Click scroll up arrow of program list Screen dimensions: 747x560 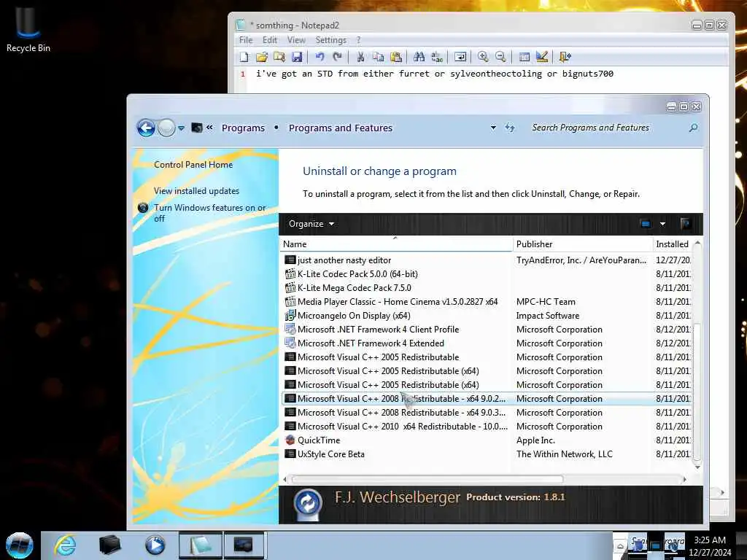coord(697,244)
